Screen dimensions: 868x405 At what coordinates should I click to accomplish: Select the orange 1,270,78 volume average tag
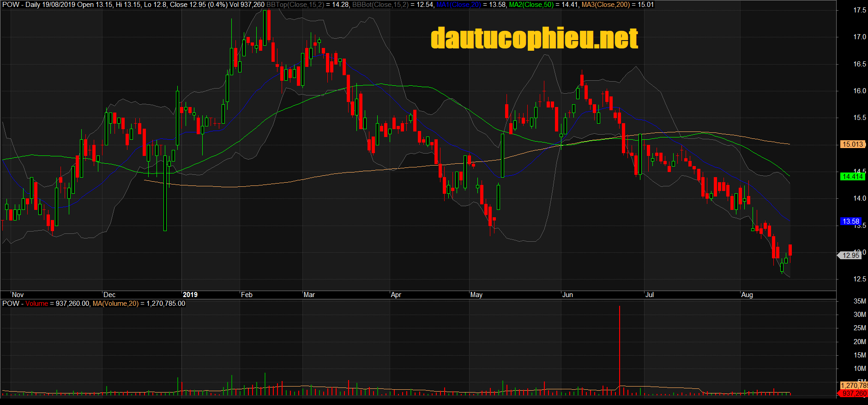click(x=854, y=386)
